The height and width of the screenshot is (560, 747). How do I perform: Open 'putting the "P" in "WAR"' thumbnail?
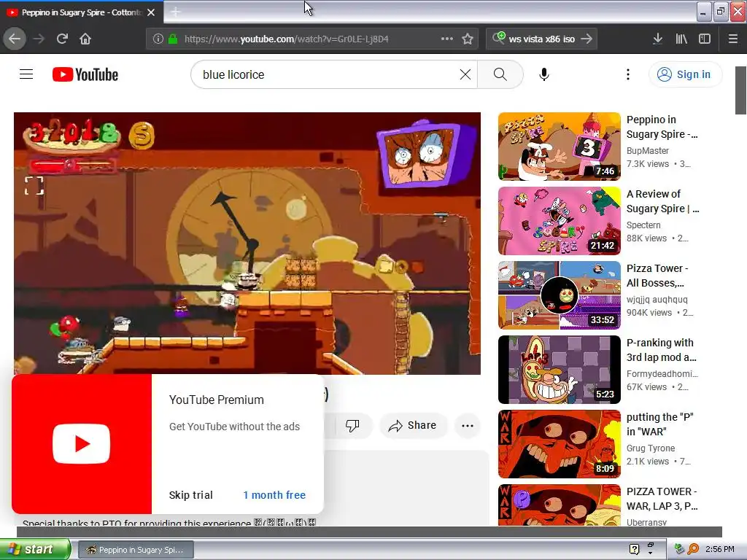click(560, 444)
